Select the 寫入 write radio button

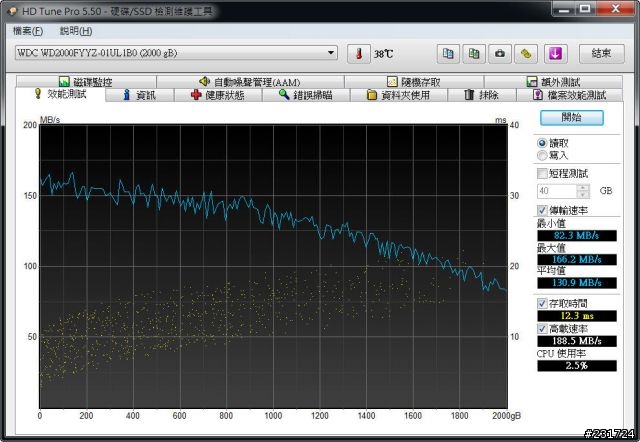coord(542,155)
